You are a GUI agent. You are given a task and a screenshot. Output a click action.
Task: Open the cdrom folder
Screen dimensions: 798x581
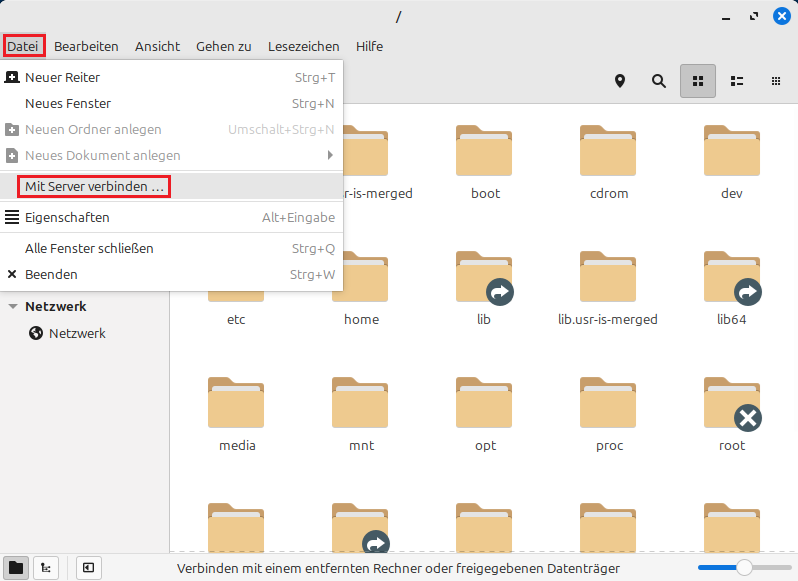(608, 152)
